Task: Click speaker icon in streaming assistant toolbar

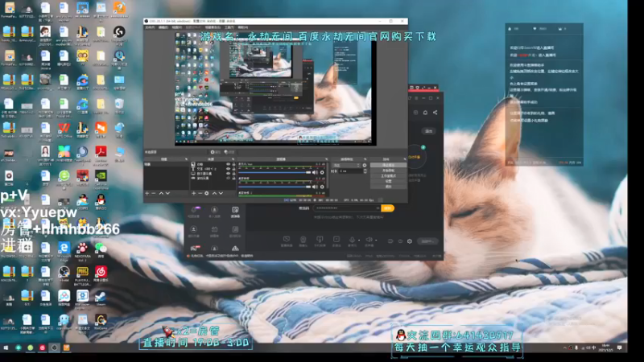Action: 369,239
